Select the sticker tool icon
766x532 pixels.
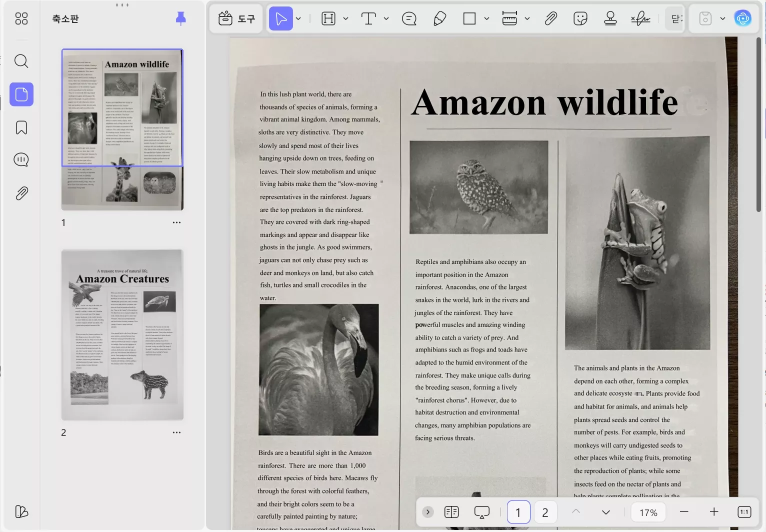(x=580, y=19)
